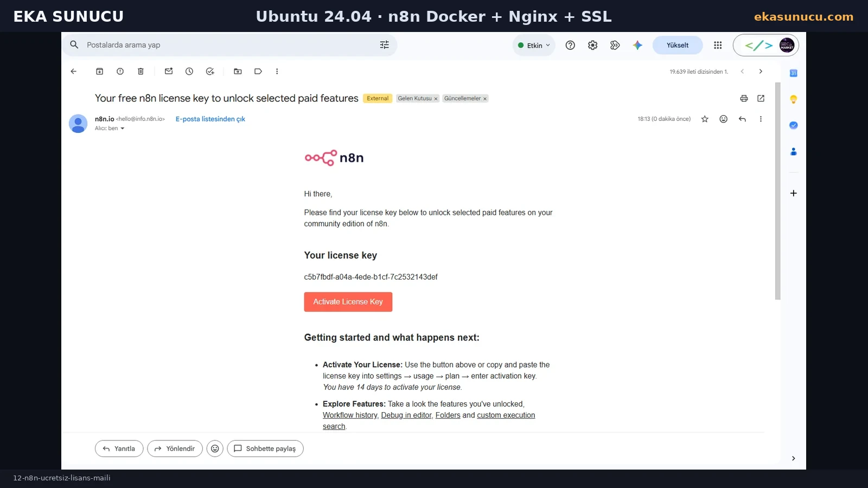Image resolution: width=868 pixels, height=488 pixels.
Task: Archive this email
Action: point(100,72)
